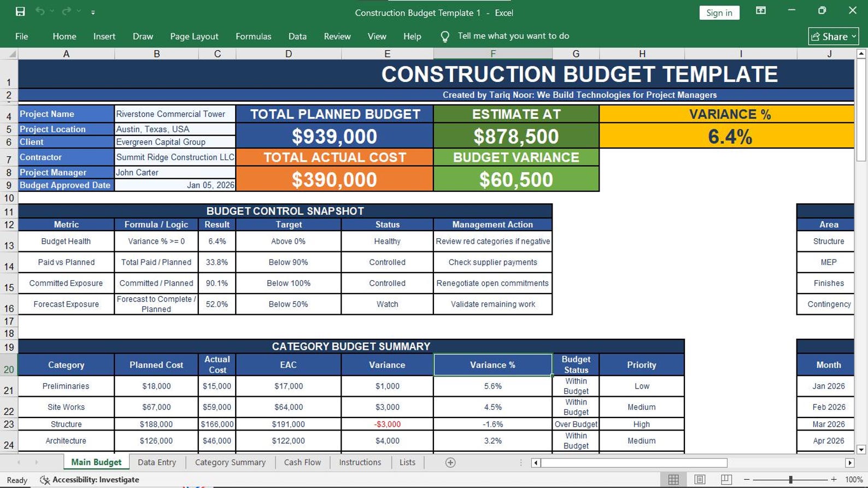Select the $390,000 total actual cost cell
868x488 pixels.
click(335, 179)
